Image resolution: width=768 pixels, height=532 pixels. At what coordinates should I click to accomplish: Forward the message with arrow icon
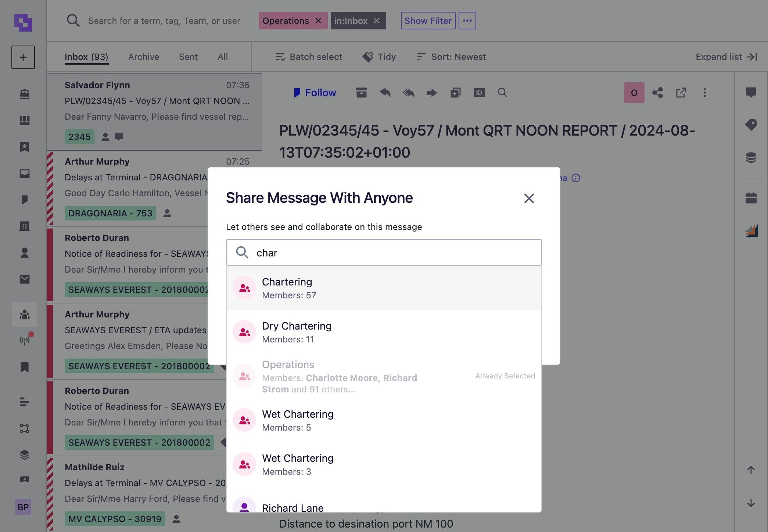[432, 93]
